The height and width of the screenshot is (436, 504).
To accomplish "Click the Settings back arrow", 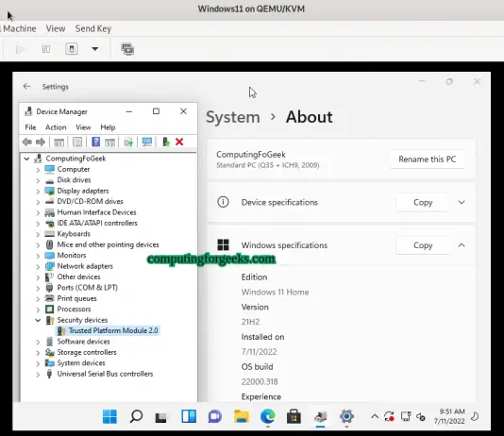I will [27, 87].
